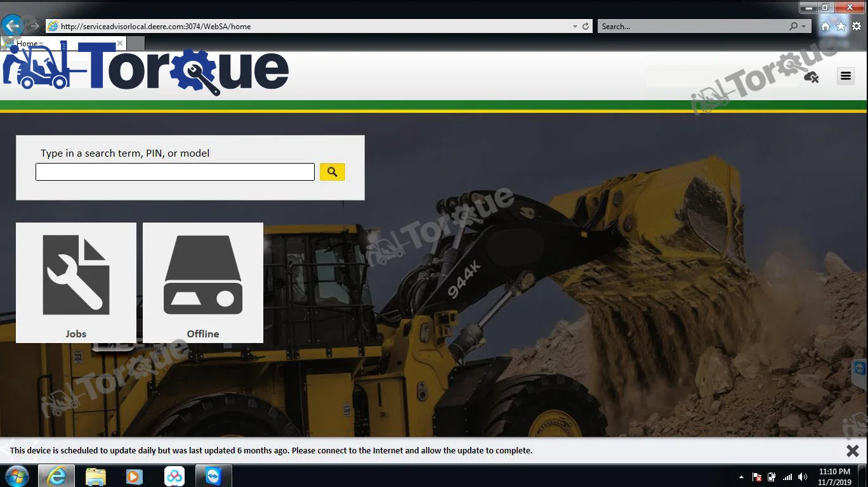Open the browser Home icon
Screen dimensions: 868x487
click(x=825, y=26)
